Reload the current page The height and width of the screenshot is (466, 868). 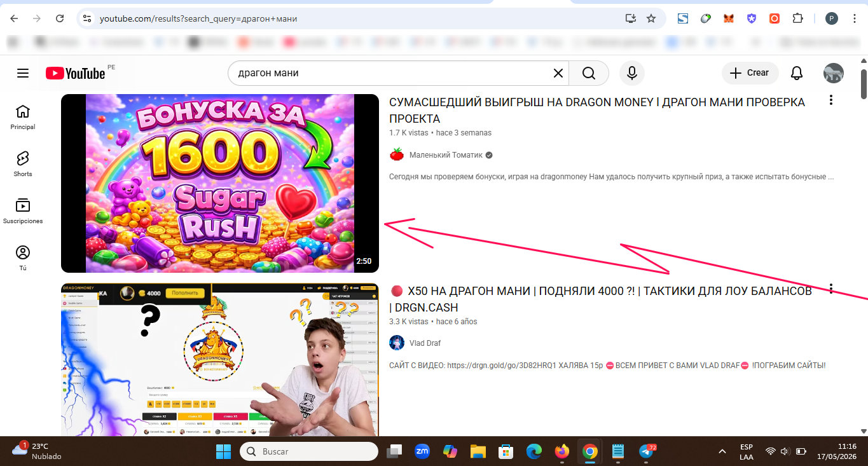[x=60, y=18]
